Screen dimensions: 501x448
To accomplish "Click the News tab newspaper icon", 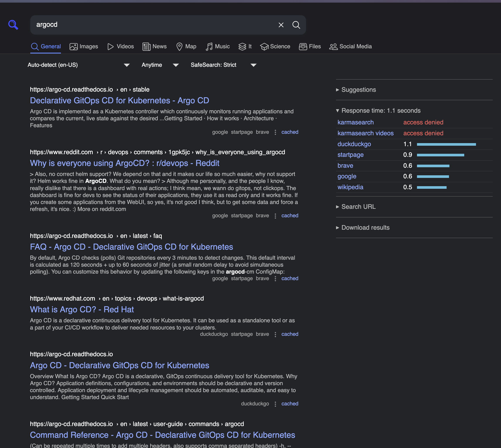I will [x=146, y=47].
